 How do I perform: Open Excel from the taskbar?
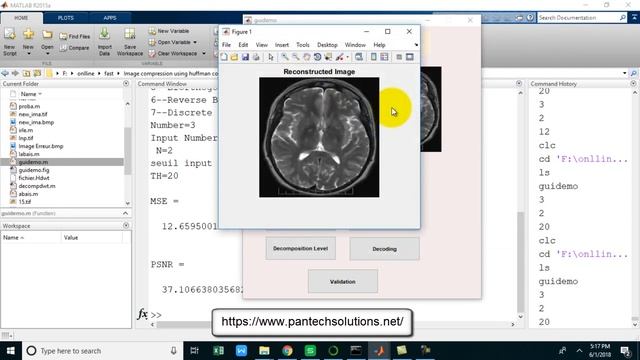point(218,351)
